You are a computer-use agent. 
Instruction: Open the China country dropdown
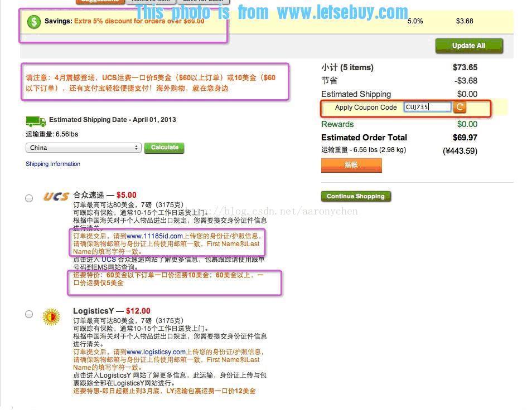[84, 148]
